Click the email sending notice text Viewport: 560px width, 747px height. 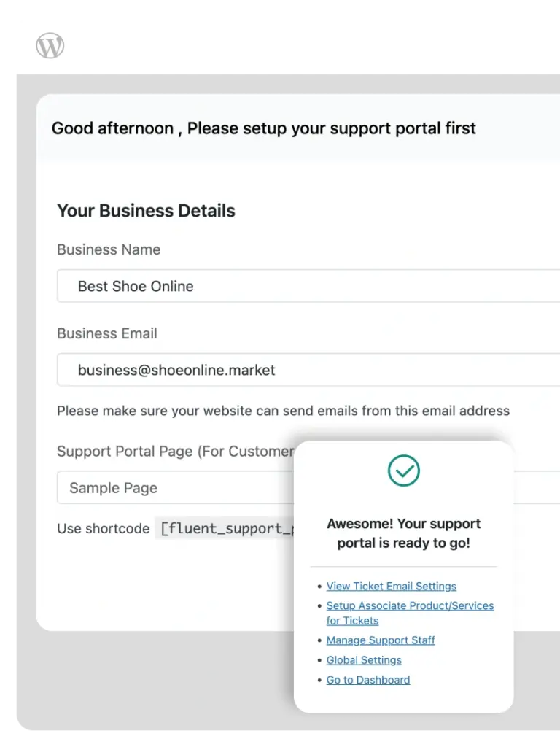pyautogui.click(x=283, y=411)
